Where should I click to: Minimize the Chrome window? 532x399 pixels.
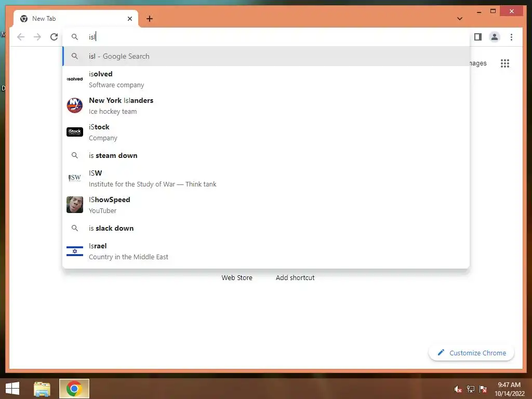pos(479,11)
